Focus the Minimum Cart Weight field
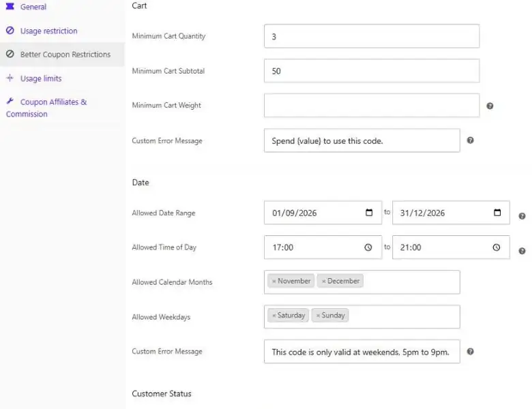The width and height of the screenshot is (532, 409). tap(372, 106)
